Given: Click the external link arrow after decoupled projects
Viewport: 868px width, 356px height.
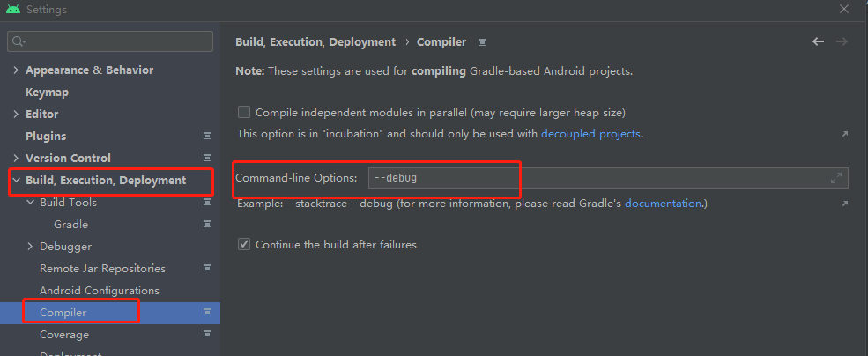Looking at the screenshot, I should (x=844, y=134).
